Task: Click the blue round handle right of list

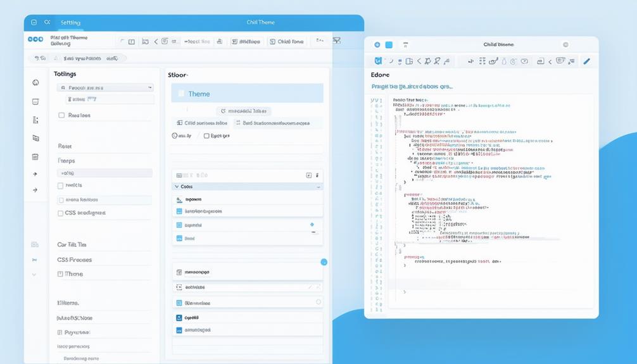Action: click(x=324, y=261)
